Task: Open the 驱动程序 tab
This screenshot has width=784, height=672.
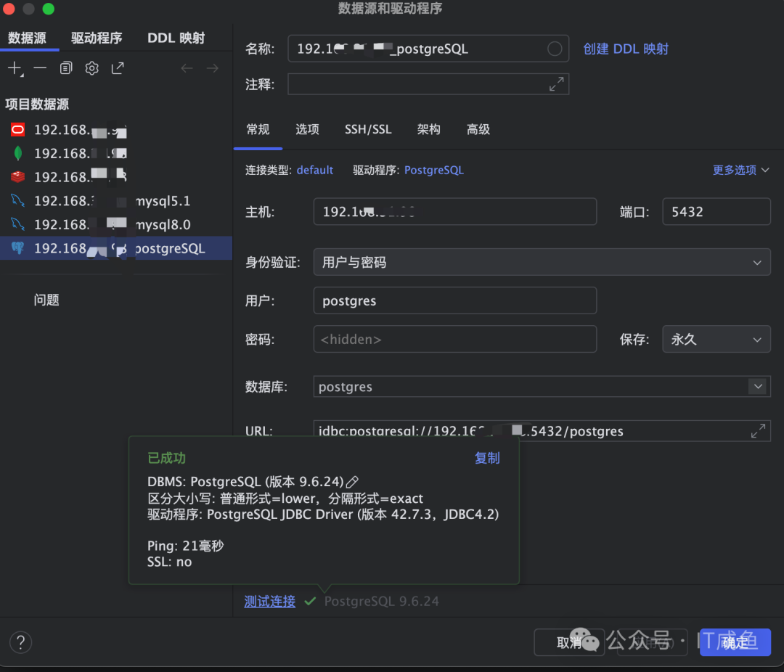Action: (x=97, y=38)
